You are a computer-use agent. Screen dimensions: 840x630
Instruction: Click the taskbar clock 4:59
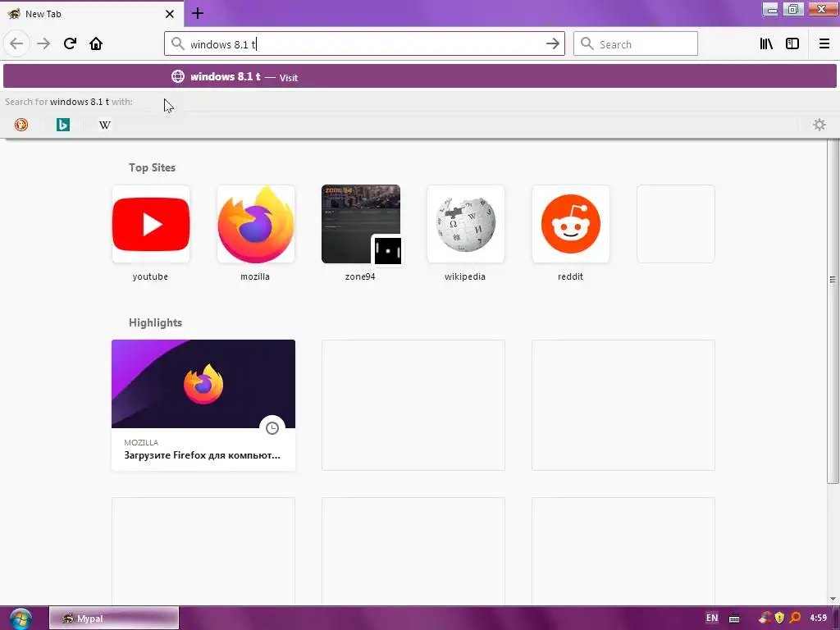[x=818, y=618]
